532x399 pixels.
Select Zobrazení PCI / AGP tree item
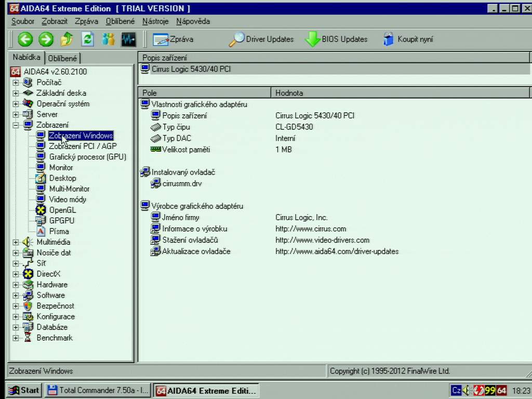(83, 146)
